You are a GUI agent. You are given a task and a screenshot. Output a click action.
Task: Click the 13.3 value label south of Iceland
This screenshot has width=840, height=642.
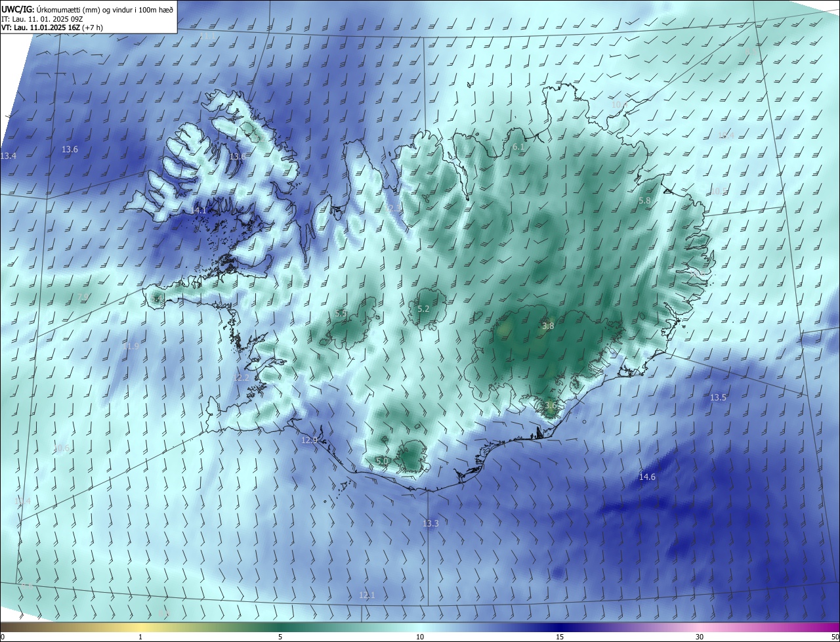coord(430,523)
